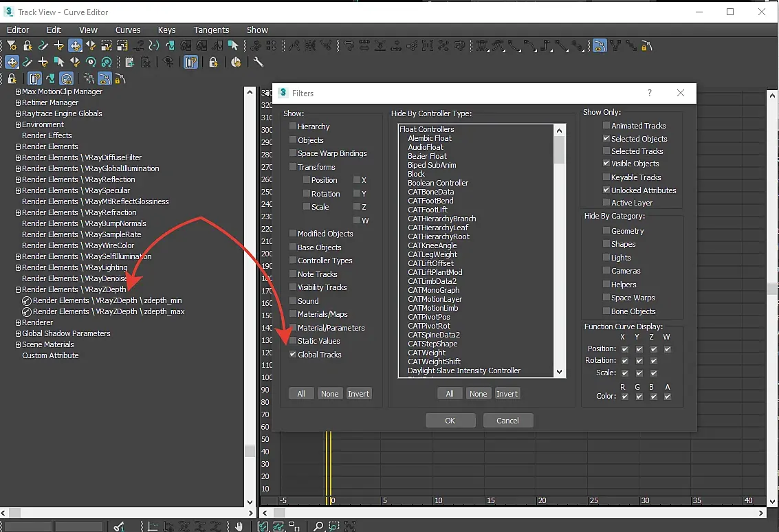This screenshot has height=532, width=779.
Task: Click the Lock Selection padlock icon
Action: click(28, 46)
